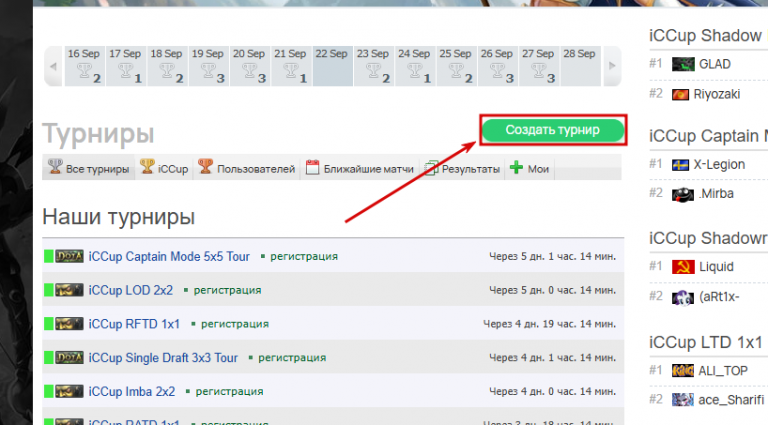Viewport: 768px width, 425px height.
Task: Select highlighted 22 Sep date cell
Action: pos(333,66)
